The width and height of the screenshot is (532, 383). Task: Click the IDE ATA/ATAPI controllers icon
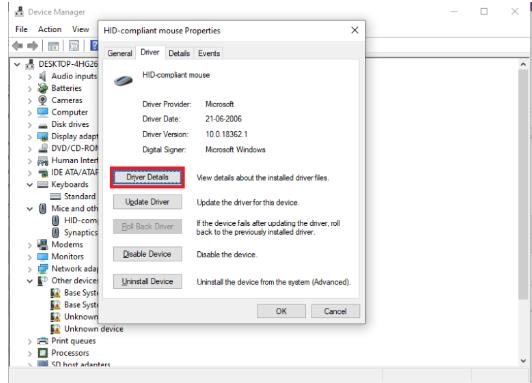pos(43,173)
